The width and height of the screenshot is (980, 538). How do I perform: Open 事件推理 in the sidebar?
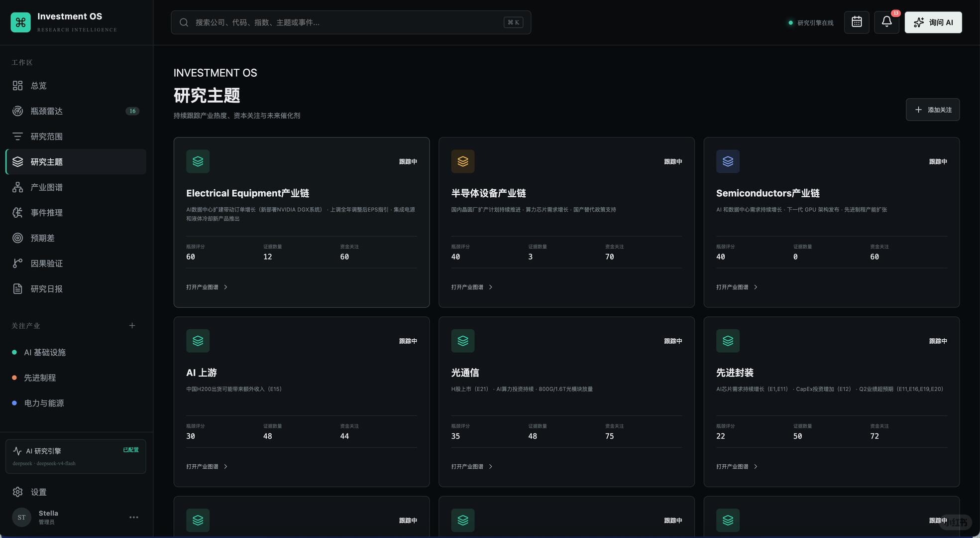[x=76, y=213]
